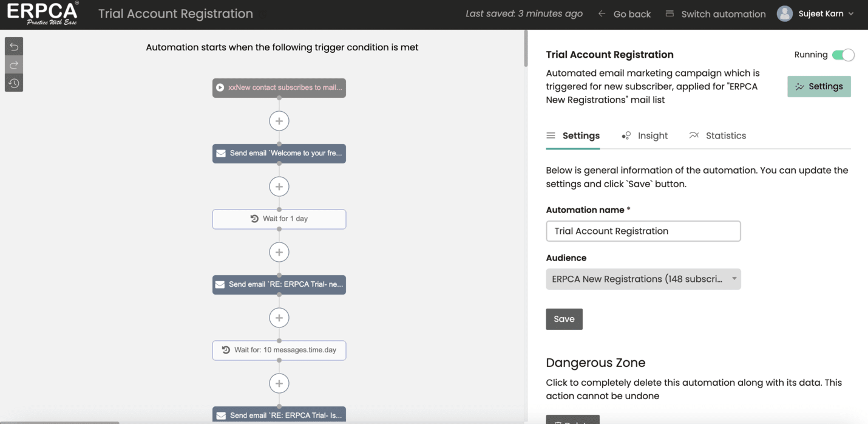Screen dimensions: 868x424
Task: Click the Save button
Action: click(x=564, y=319)
